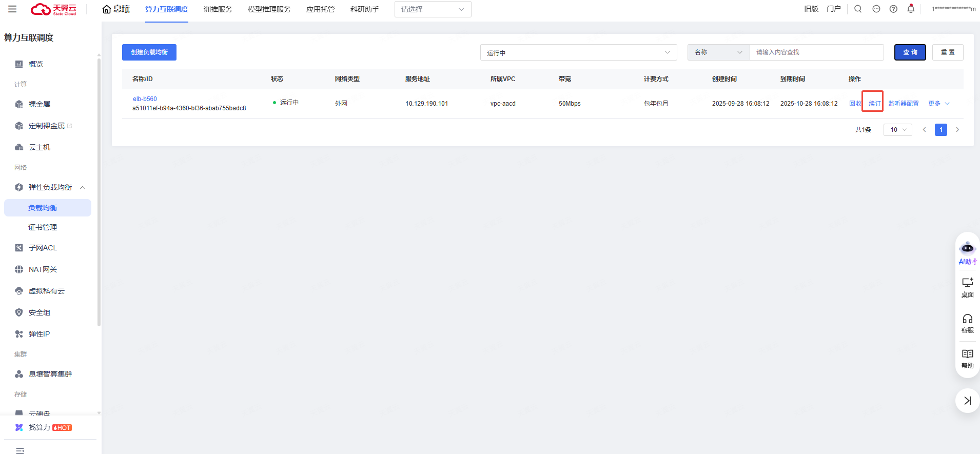Viewport: 980px width, 454px height.
Task: Collapse the sidebar with bottom menu icon
Action: click(20, 450)
